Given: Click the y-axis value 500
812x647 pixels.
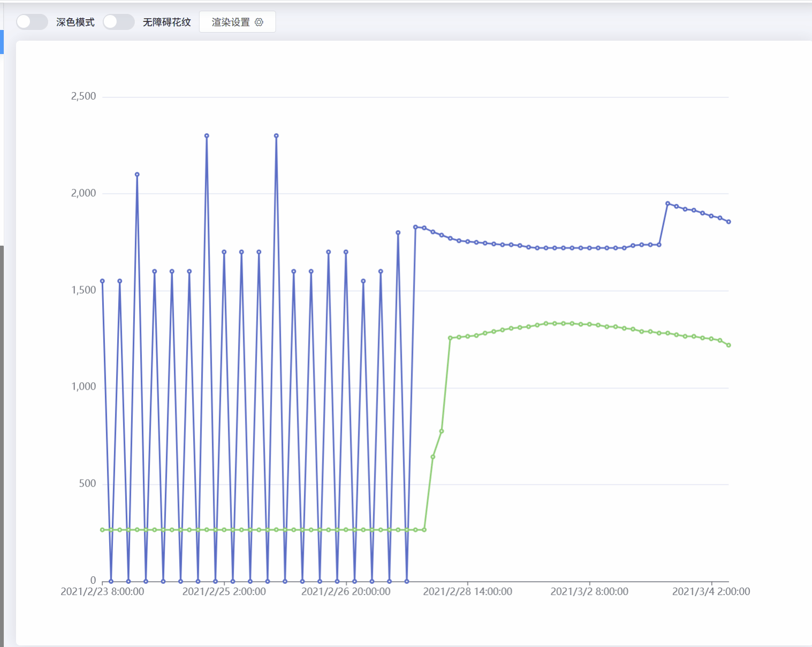Looking at the screenshot, I should [89, 483].
